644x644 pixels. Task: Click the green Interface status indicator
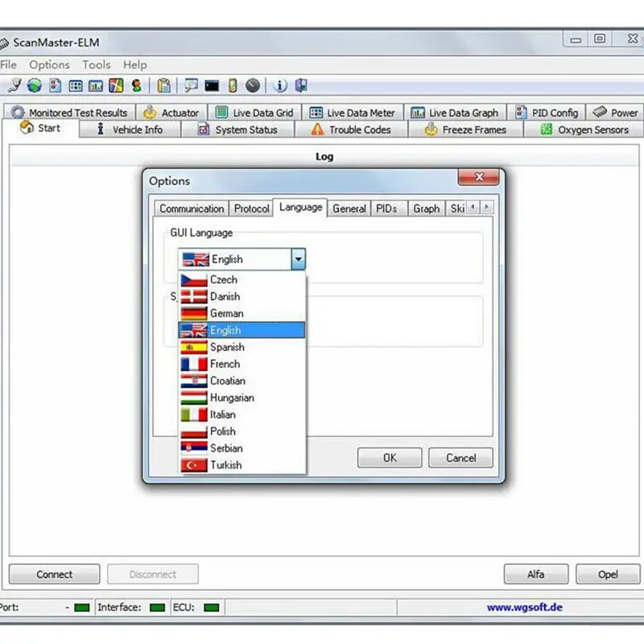click(x=157, y=608)
